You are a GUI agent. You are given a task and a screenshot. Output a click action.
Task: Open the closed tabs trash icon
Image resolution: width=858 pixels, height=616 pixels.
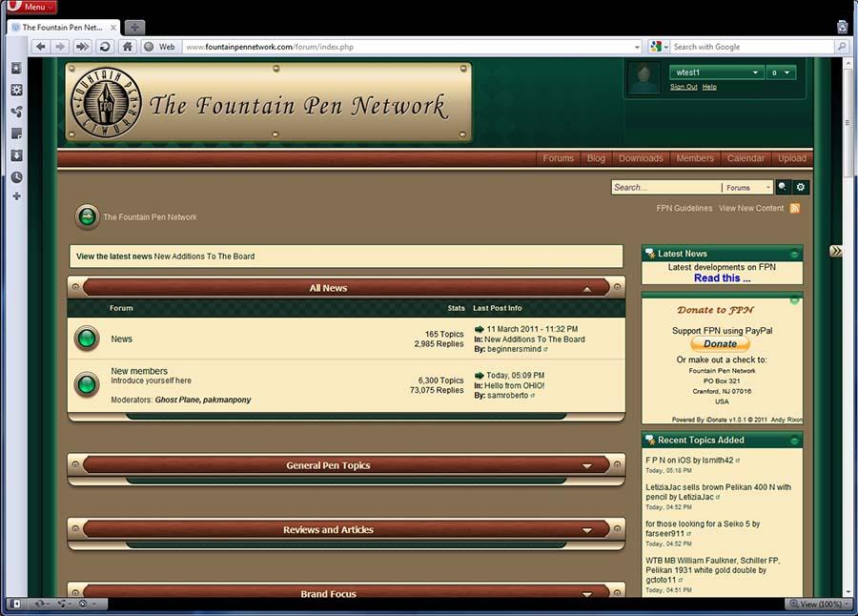[842, 27]
